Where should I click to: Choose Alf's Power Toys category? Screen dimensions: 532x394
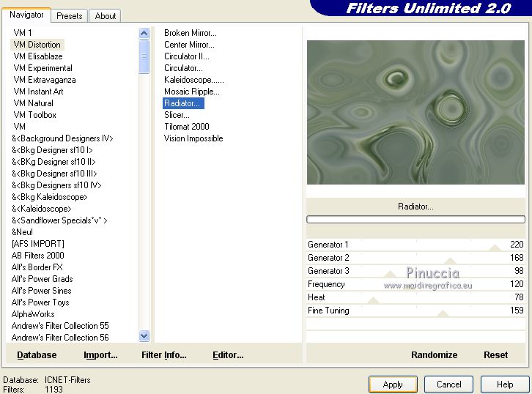click(x=40, y=302)
